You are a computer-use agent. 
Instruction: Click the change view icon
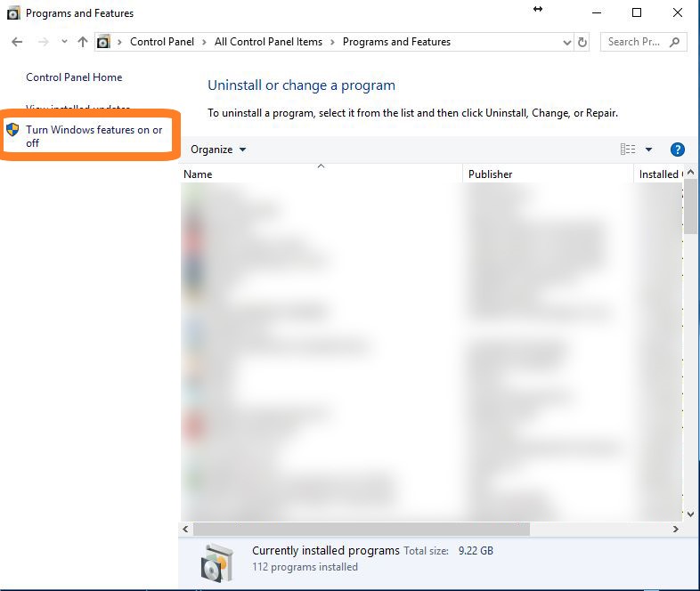(x=628, y=149)
